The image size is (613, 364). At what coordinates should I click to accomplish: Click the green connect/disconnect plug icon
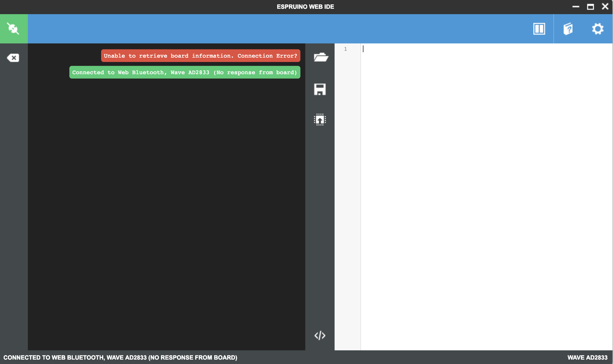(13, 29)
